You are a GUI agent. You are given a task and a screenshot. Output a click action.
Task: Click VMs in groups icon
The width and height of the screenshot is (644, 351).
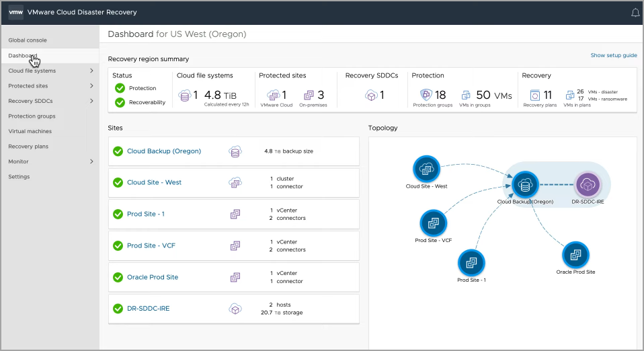coord(466,95)
